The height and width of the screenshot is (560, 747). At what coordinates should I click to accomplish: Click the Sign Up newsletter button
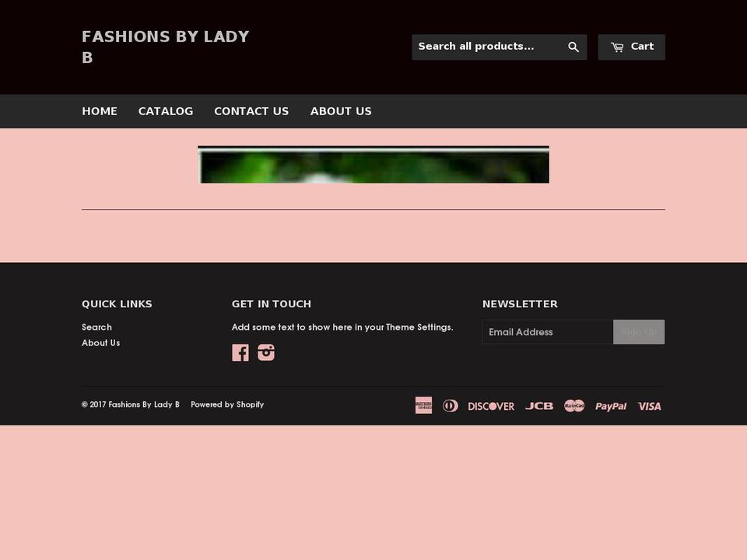(x=639, y=332)
